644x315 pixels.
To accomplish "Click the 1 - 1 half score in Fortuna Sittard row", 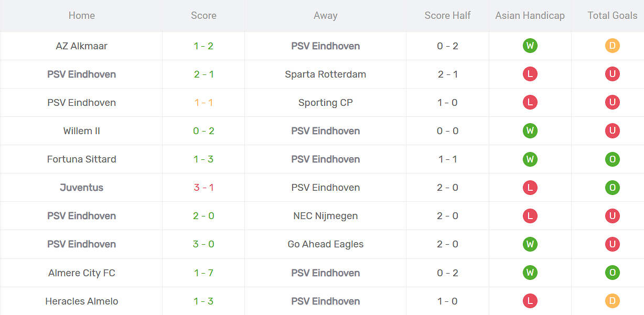I will [x=447, y=159].
